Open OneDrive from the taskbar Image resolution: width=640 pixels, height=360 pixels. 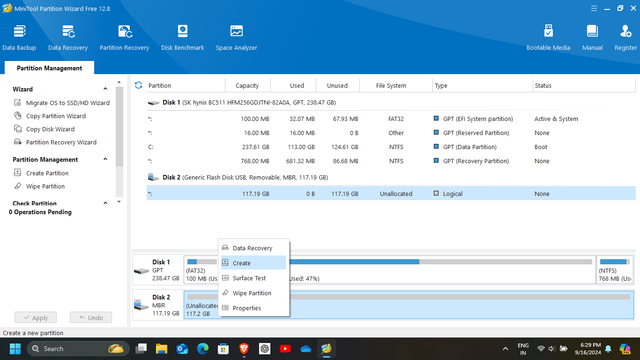pos(306,349)
